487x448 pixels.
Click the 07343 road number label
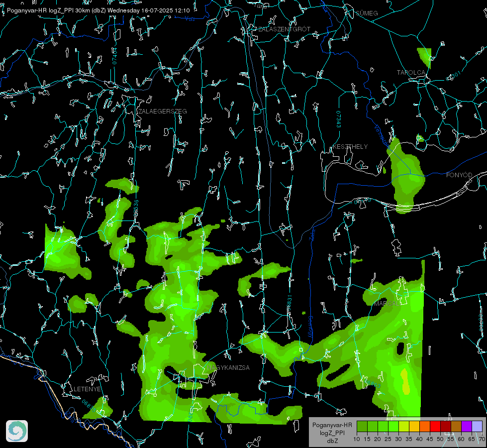(x=339, y=119)
